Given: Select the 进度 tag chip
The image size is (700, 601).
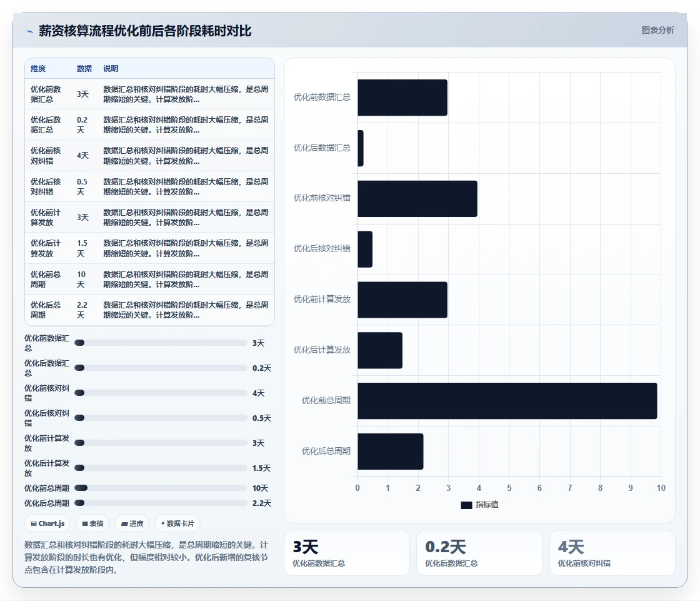Looking at the screenshot, I should point(132,523).
